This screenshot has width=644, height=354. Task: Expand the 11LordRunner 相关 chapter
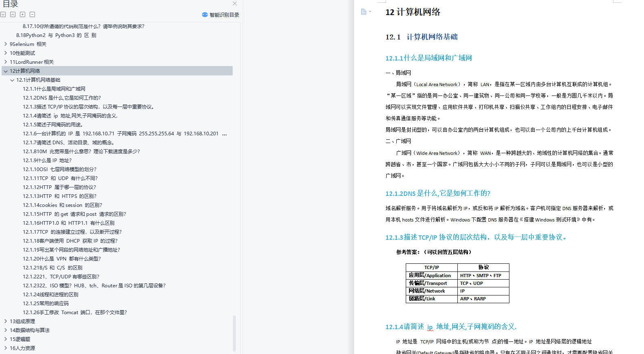5,62
